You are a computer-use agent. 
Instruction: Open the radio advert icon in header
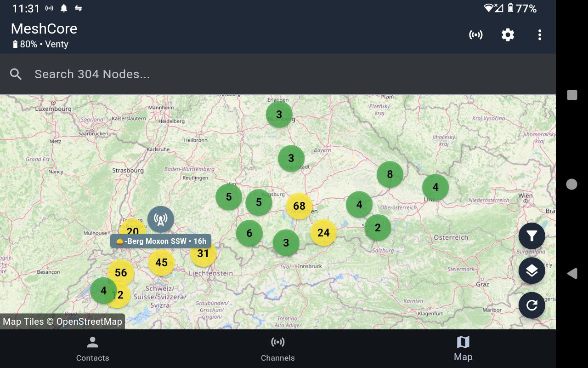475,35
